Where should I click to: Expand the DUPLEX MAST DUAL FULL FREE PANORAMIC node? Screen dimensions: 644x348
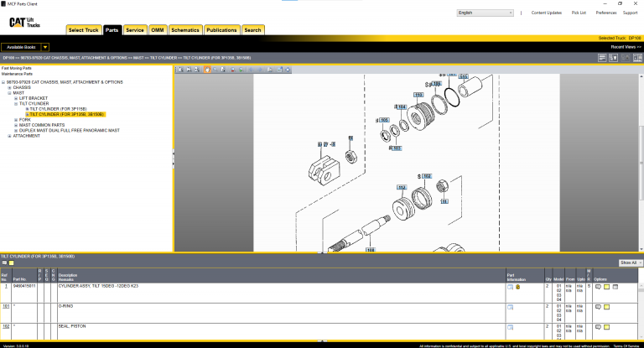(x=16, y=130)
